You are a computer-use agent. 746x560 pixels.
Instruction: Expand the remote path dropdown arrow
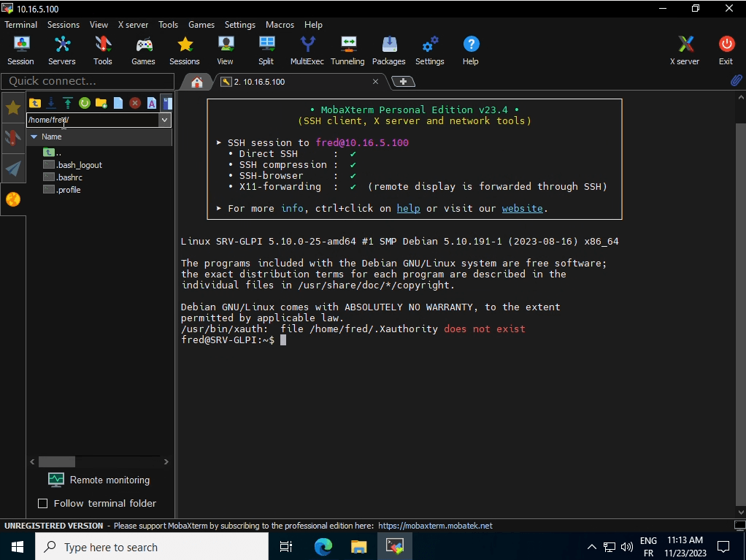point(165,120)
